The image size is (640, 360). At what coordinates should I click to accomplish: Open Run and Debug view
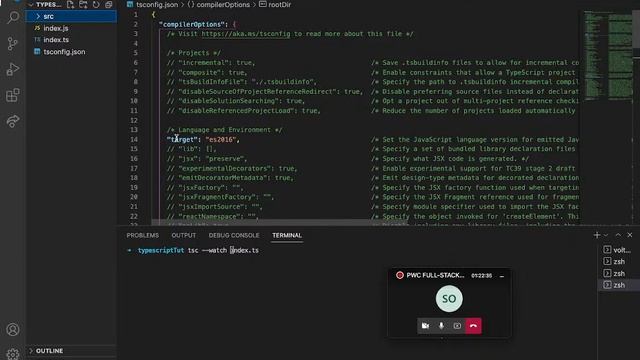(x=13, y=69)
